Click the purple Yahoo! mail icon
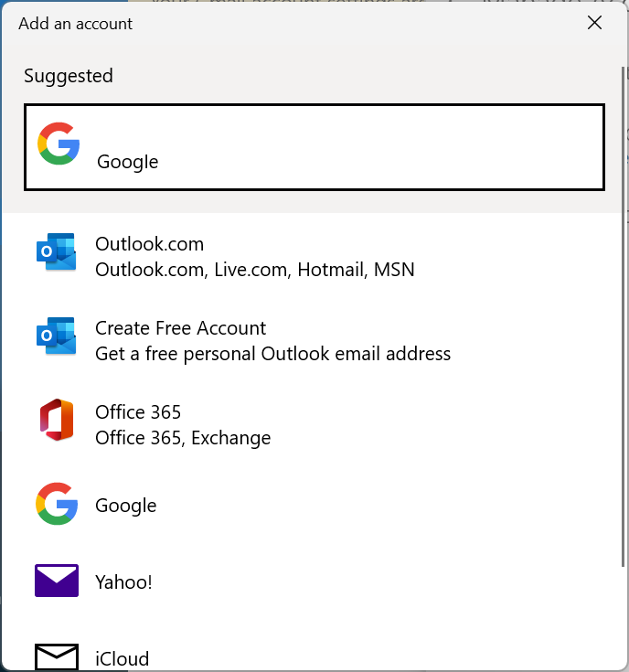The image size is (629, 672). 57,581
